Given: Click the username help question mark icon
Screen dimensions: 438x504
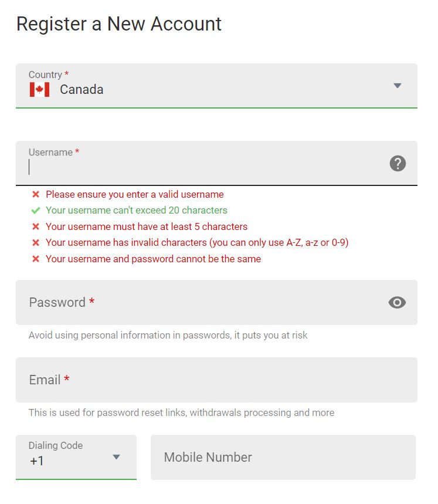Looking at the screenshot, I should pyautogui.click(x=398, y=163).
